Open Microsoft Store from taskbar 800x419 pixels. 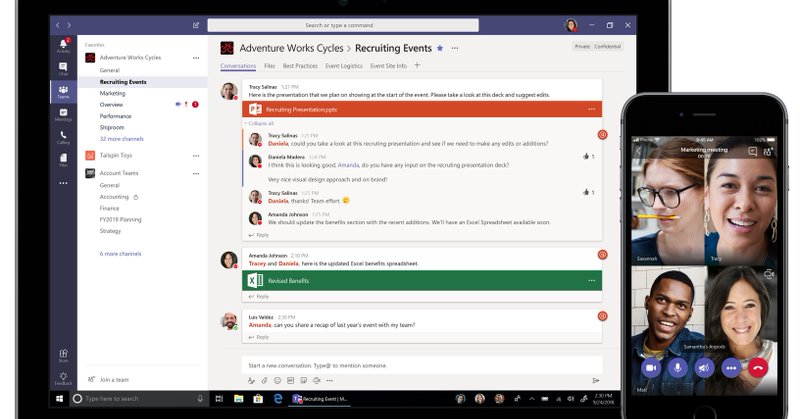pyautogui.click(x=258, y=399)
